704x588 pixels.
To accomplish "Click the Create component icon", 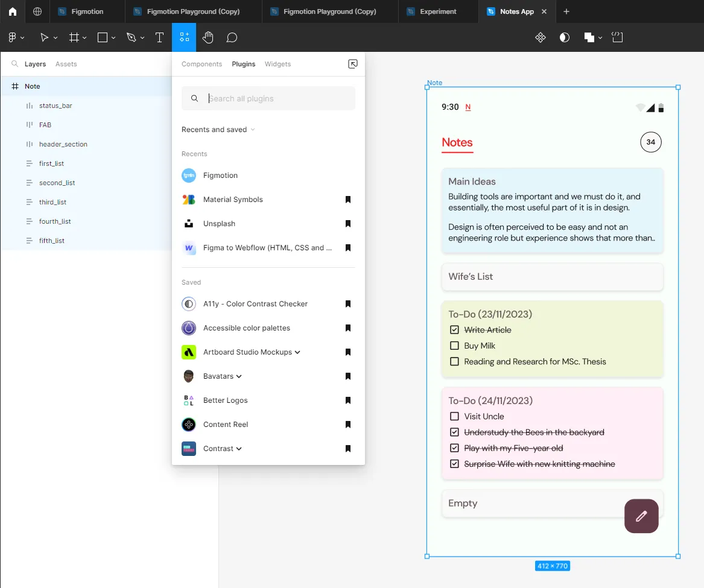I will [541, 37].
